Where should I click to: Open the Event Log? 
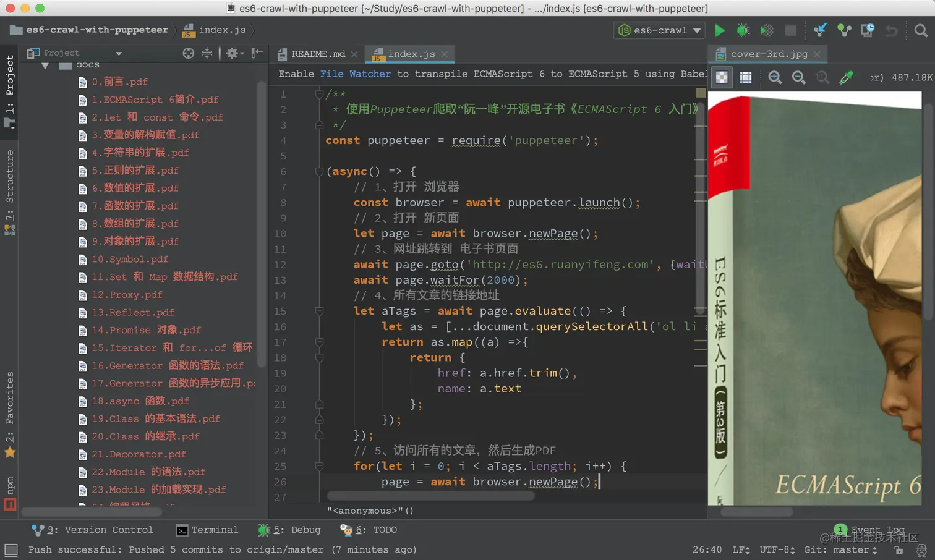pos(869,530)
